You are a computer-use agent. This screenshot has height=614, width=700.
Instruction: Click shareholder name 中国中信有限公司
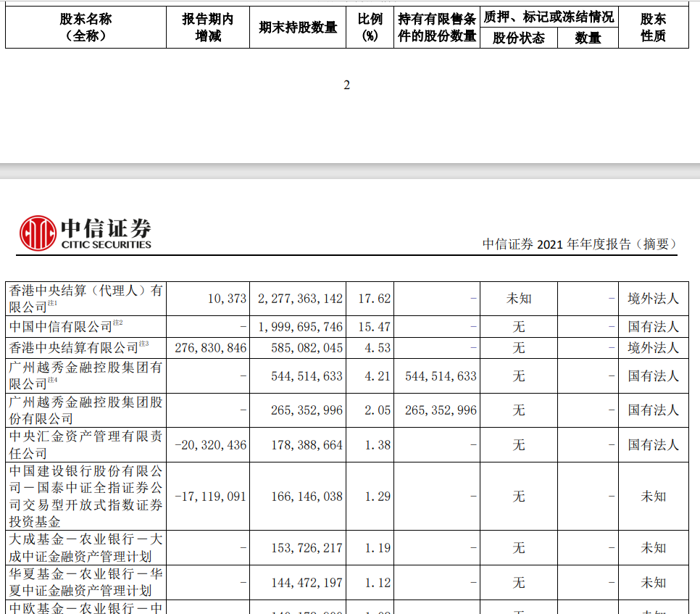coord(66,326)
